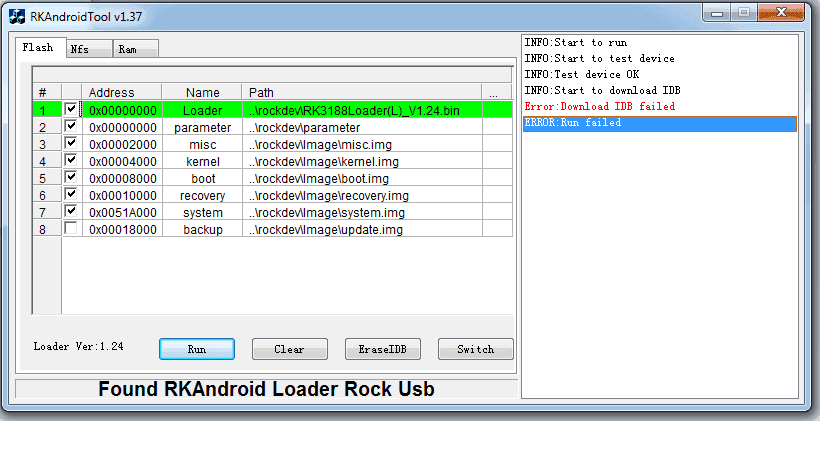
Task: Click the Run button
Action: tap(197, 349)
